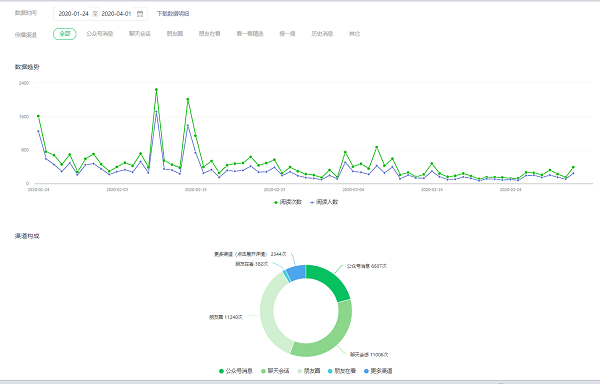Screen dimensions: 600x384
Task: Select the 聊天会话 channel filter tab
Action: click(140, 34)
